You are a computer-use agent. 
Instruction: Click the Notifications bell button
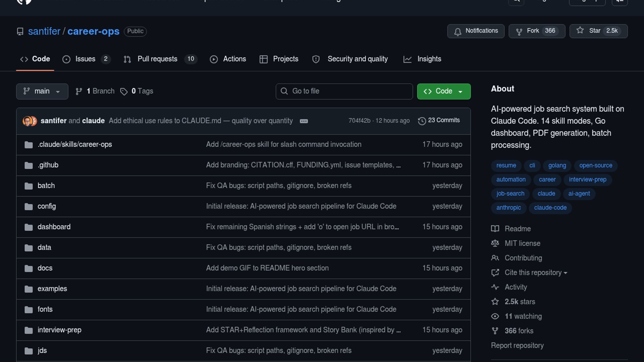click(x=476, y=31)
